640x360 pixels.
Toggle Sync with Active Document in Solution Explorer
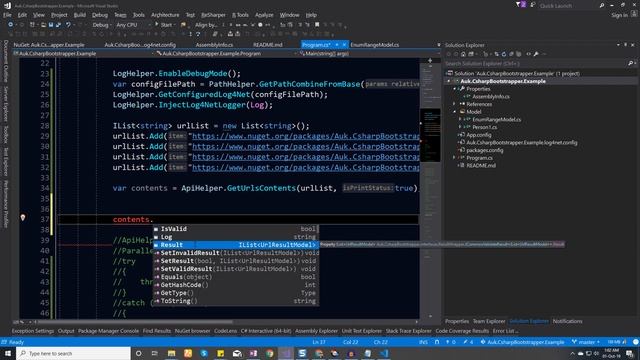click(x=496, y=54)
